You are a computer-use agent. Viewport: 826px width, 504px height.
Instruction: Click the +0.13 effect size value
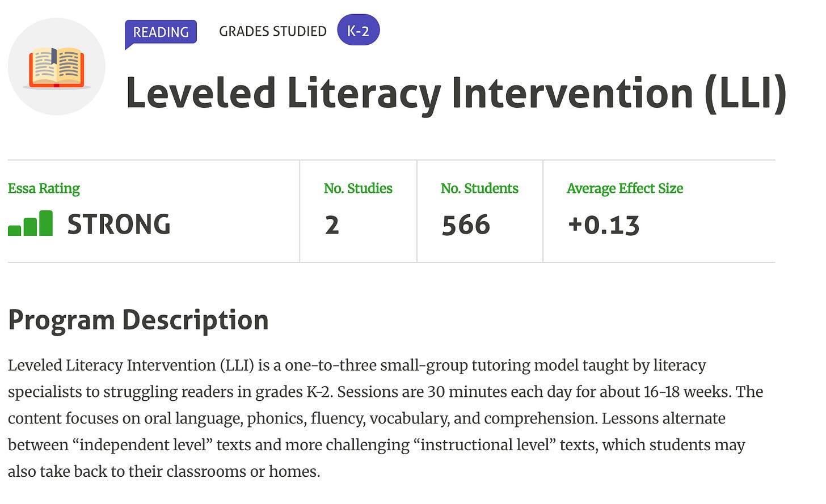click(x=604, y=225)
